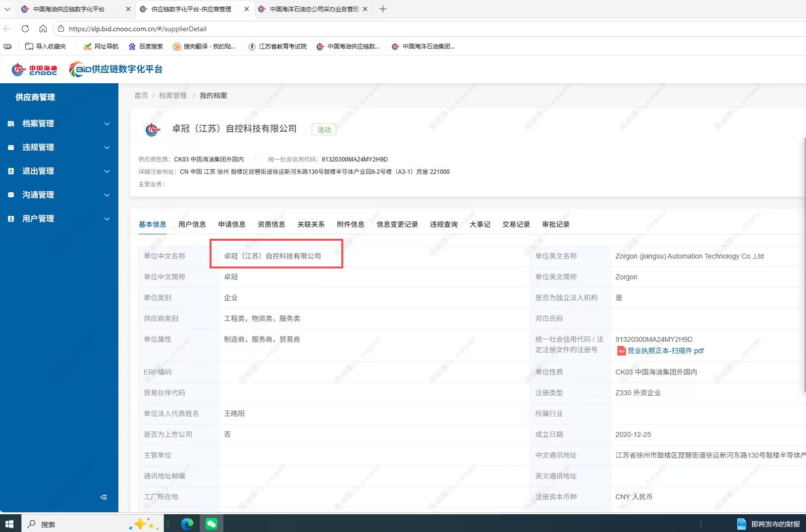Click the browser address bar URL
Image resolution: width=806 pixels, height=532 pixels.
click(137, 29)
